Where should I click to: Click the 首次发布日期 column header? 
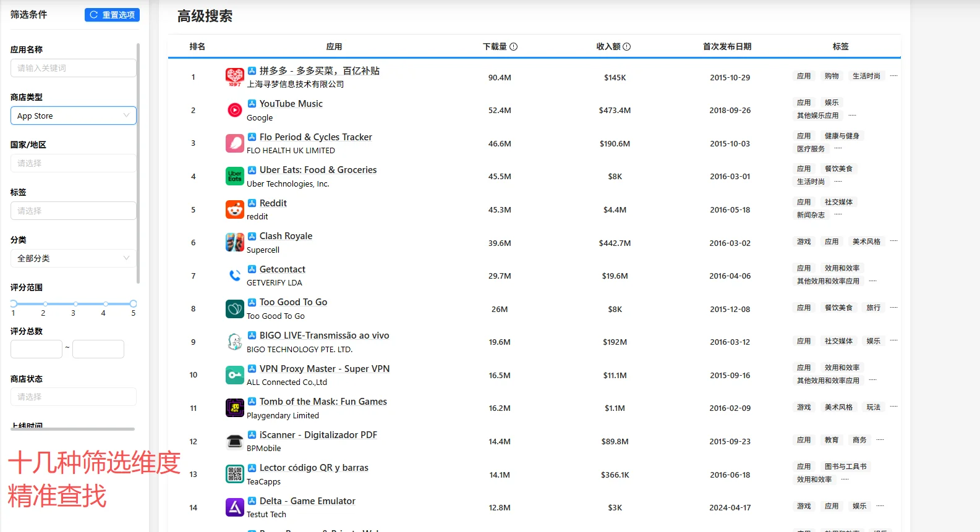coord(727,46)
